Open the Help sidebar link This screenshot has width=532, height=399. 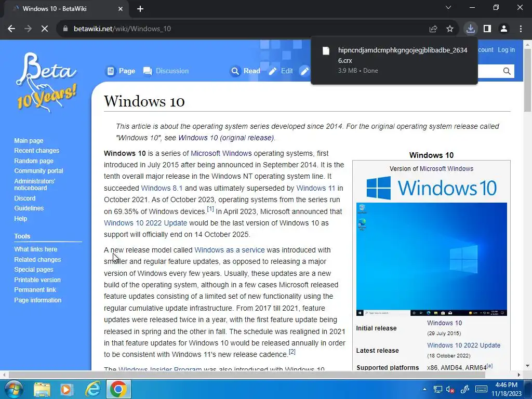click(20, 219)
